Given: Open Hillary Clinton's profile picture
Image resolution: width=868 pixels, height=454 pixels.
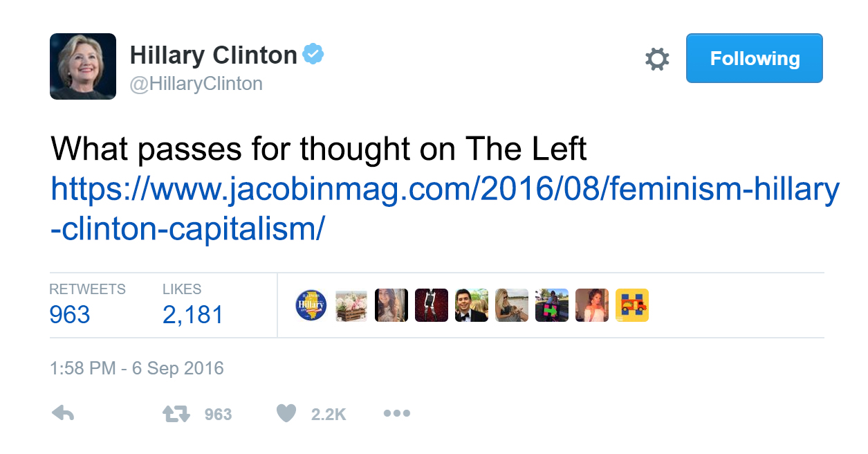Looking at the screenshot, I should pyautogui.click(x=83, y=66).
